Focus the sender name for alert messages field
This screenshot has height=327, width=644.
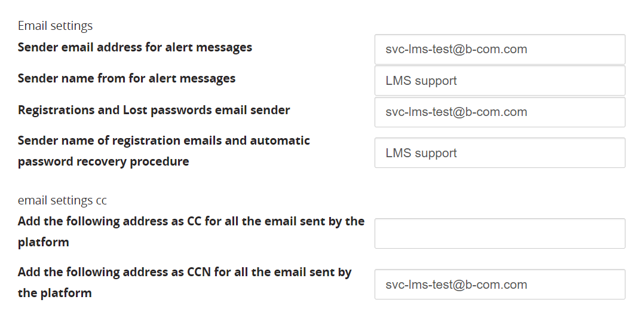(499, 81)
